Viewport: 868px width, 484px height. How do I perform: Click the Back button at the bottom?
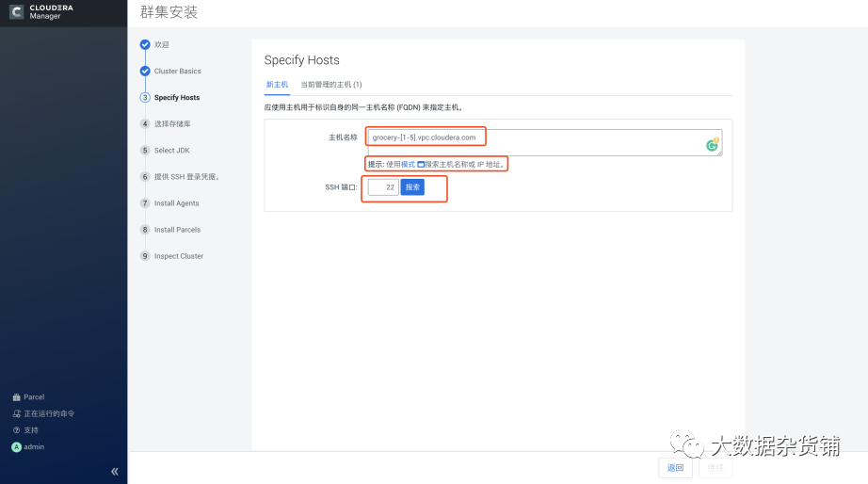click(675, 467)
